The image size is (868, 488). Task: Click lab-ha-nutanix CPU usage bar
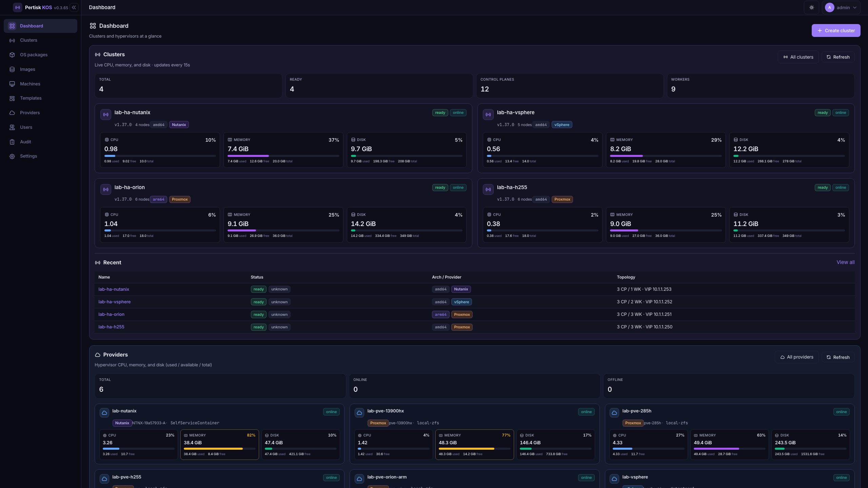[160, 156]
